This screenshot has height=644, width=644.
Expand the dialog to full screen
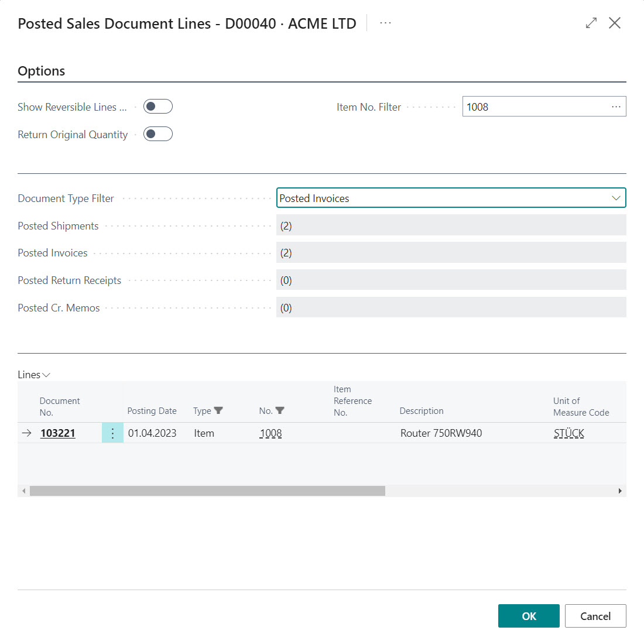coord(591,23)
